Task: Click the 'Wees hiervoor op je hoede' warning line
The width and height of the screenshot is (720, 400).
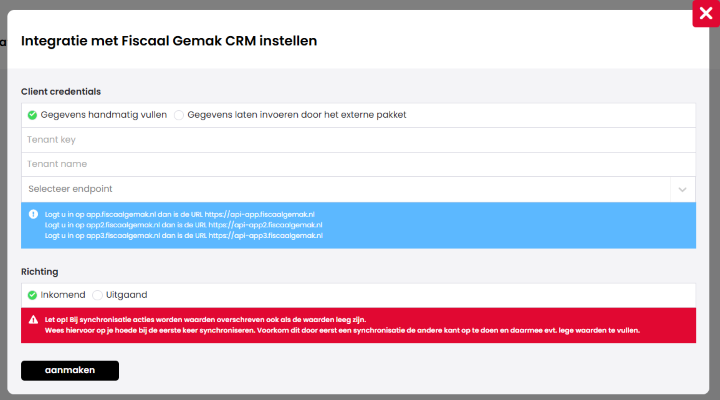Action: (x=342, y=330)
